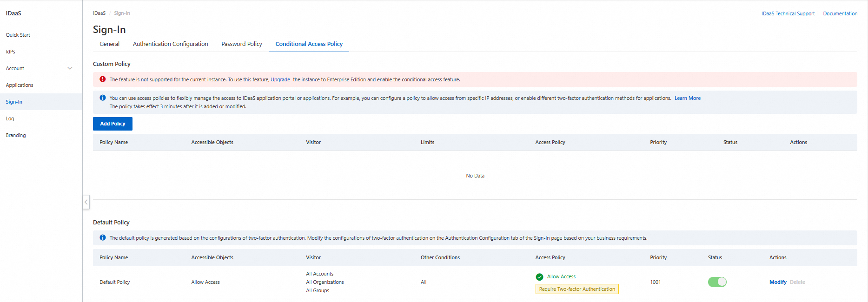Click the All Organizations visitor entry
The width and height of the screenshot is (868, 302).
(x=325, y=282)
